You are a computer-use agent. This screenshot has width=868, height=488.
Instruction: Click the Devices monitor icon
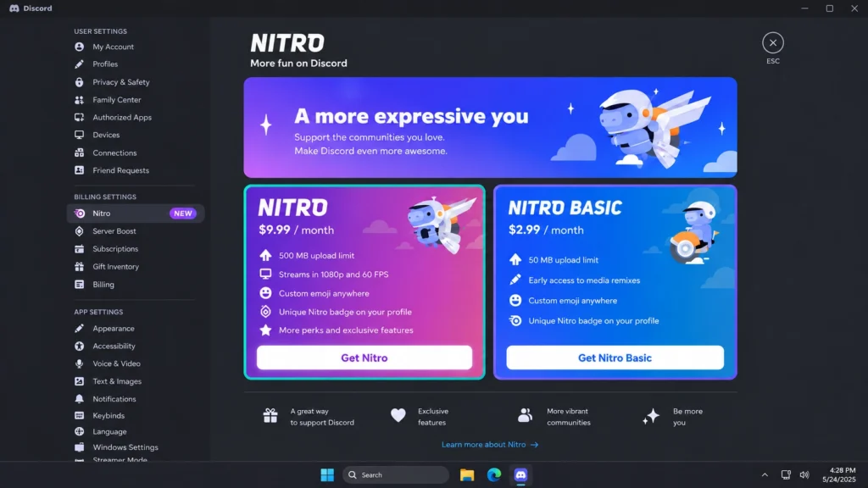coord(79,135)
